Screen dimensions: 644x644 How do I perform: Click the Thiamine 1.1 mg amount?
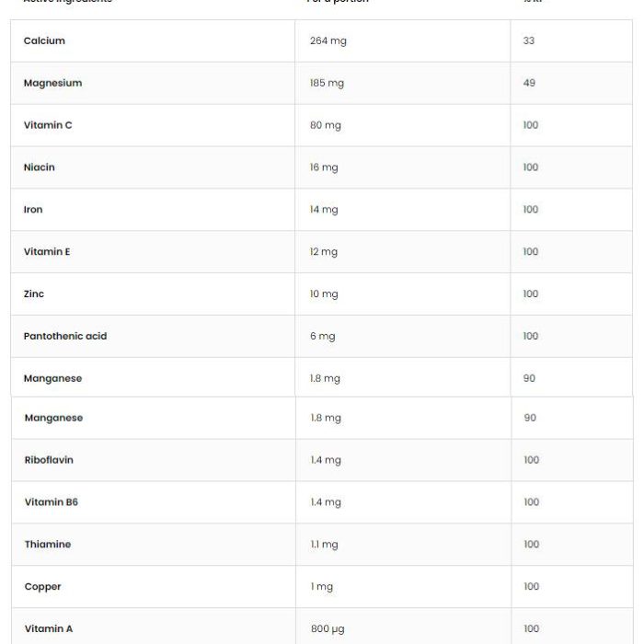coord(325,545)
